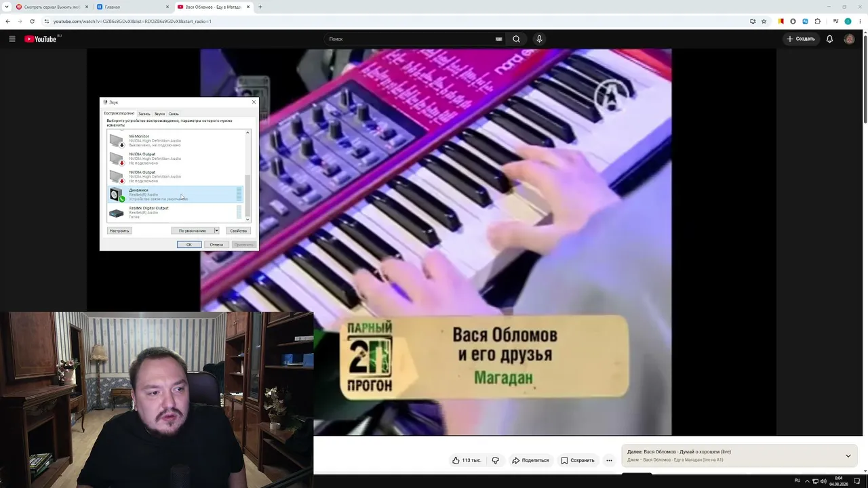
Task: Open the new tab plus button
Action: tap(260, 7)
